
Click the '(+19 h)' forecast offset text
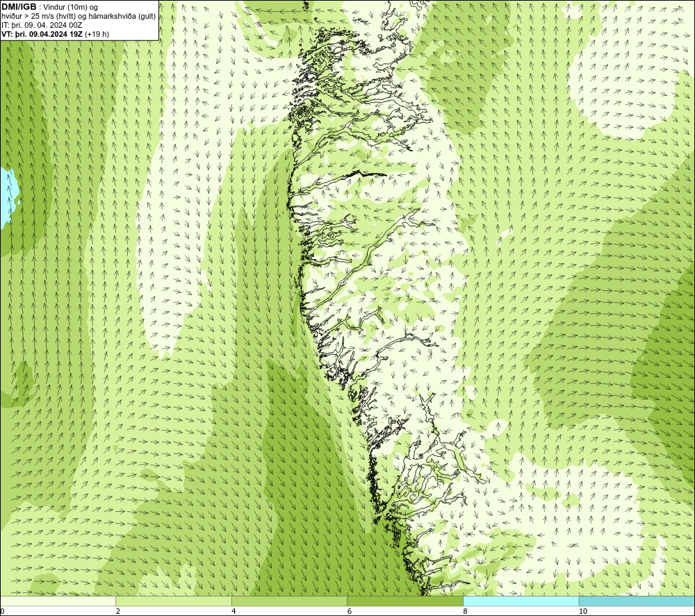tap(97, 34)
